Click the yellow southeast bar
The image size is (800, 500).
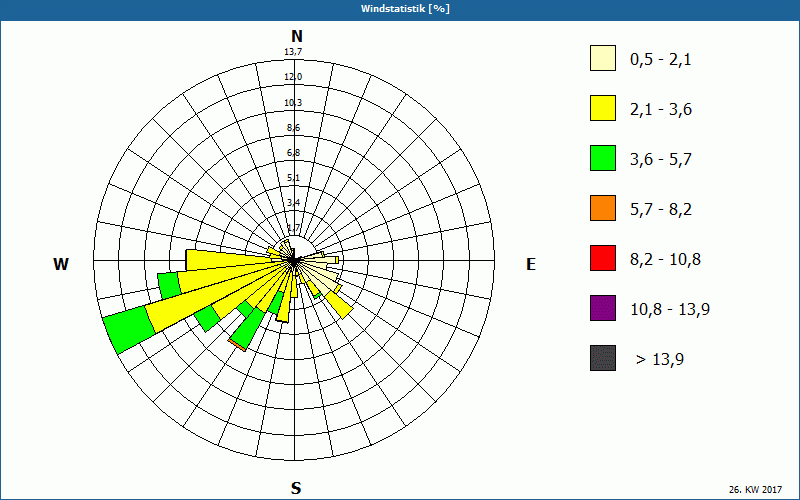click(340, 306)
